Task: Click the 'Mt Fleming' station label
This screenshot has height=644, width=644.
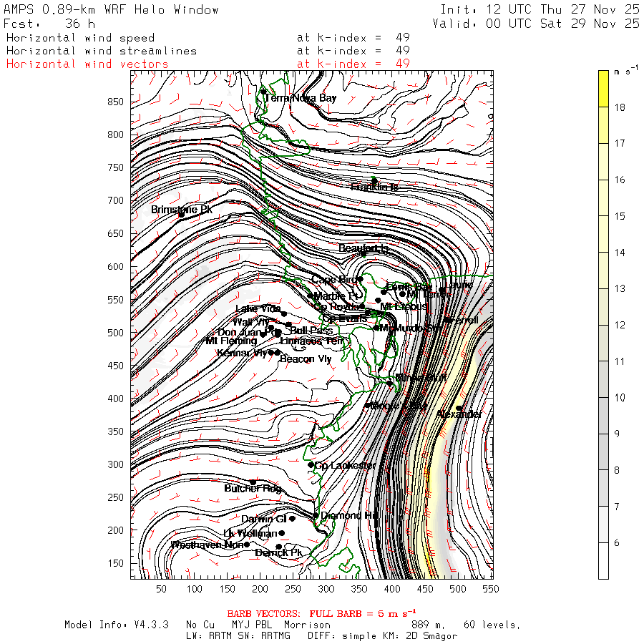Action: [231, 341]
